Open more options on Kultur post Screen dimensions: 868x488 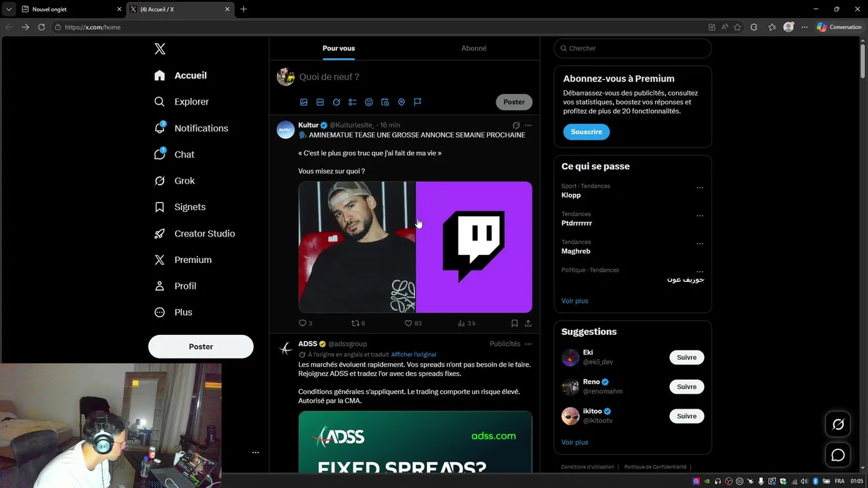(x=528, y=125)
